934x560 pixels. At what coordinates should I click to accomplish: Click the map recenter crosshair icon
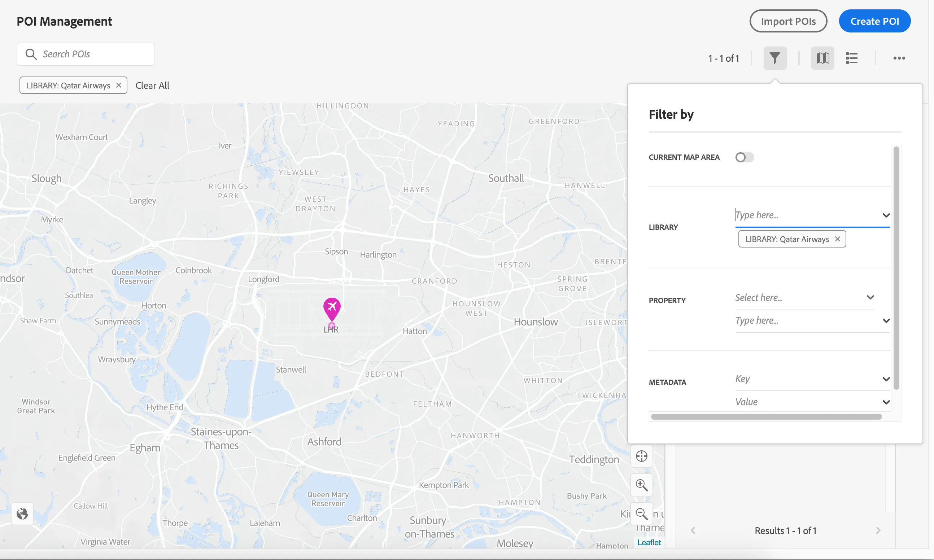tap(642, 456)
